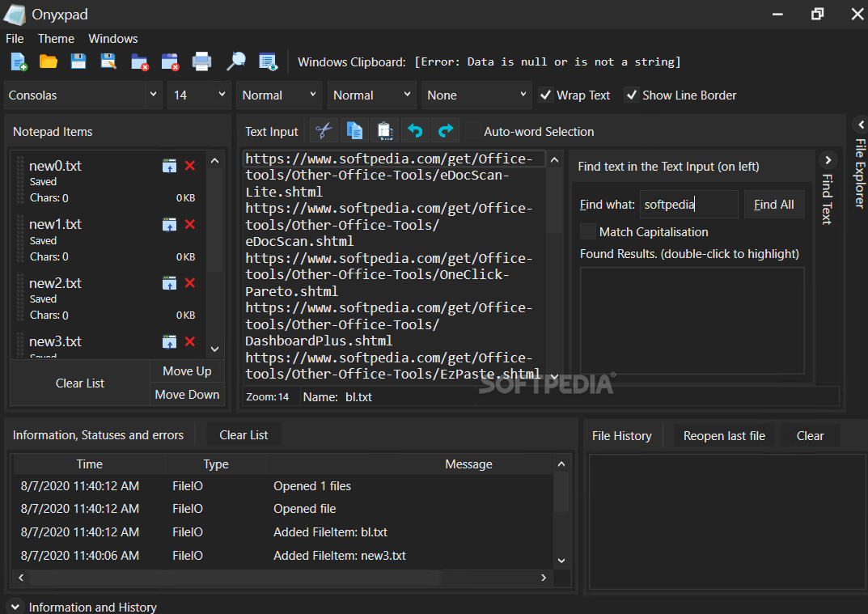
Task: Open new2.txt in new window icon
Action: [169, 283]
